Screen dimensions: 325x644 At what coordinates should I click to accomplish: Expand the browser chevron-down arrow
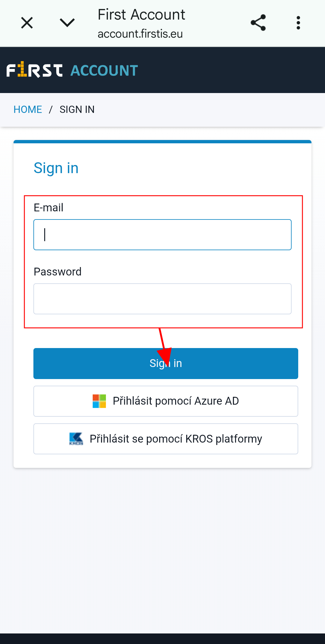67,23
